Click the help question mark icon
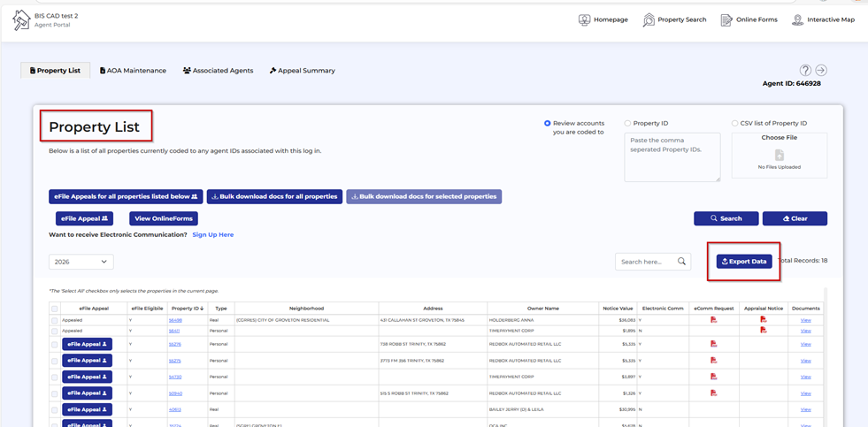This screenshot has width=868, height=427. click(x=805, y=71)
